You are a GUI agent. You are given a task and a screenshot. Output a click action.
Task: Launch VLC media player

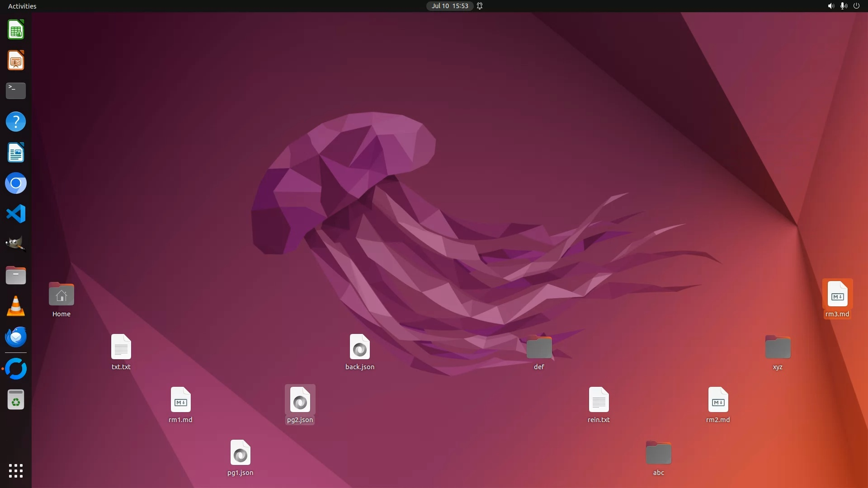pos(16,306)
